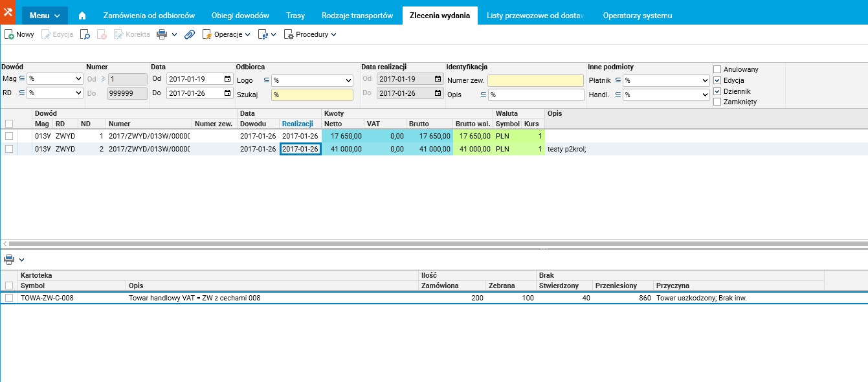Click the Nowy new document button
The width and height of the screenshot is (868, 382).
(x=19, y=34)
